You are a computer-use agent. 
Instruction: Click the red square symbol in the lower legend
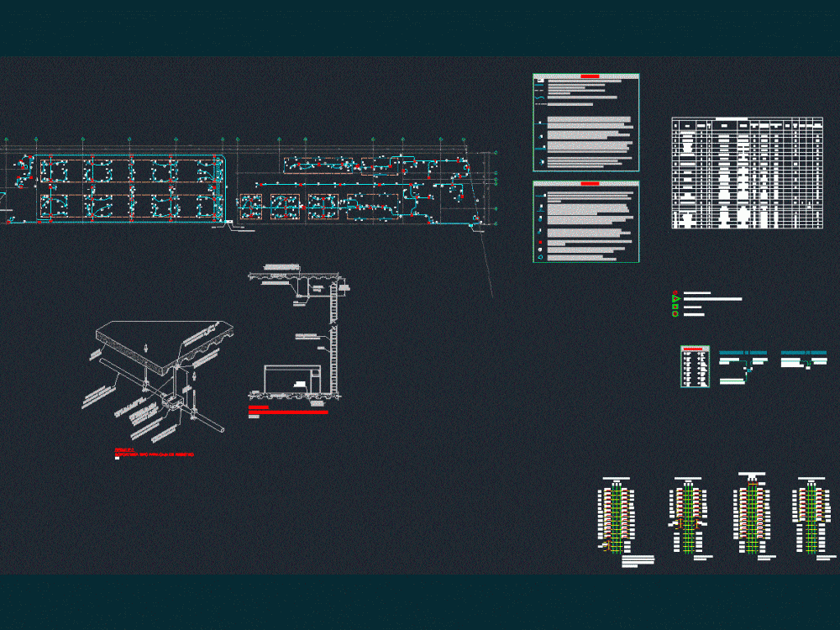pos(539,241)
